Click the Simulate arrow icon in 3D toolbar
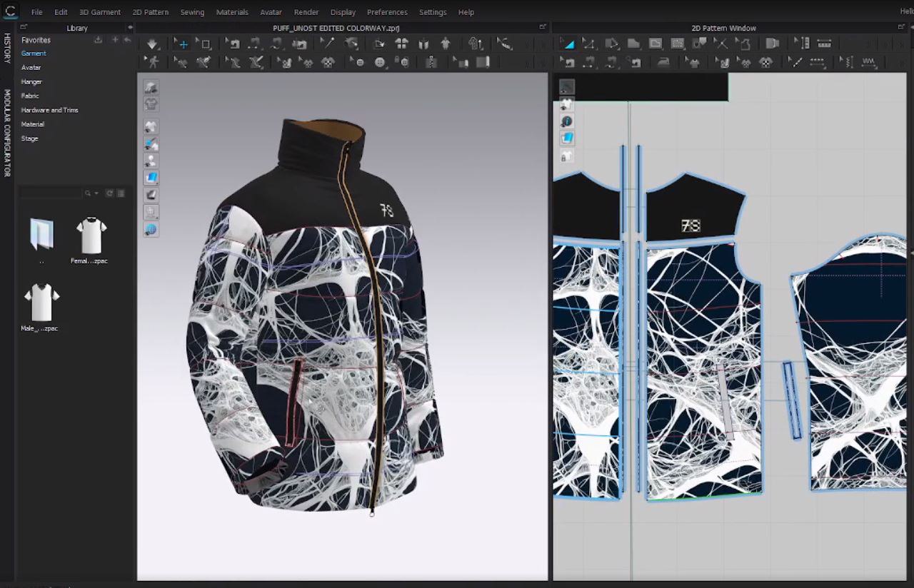 (x=153, y=44)
